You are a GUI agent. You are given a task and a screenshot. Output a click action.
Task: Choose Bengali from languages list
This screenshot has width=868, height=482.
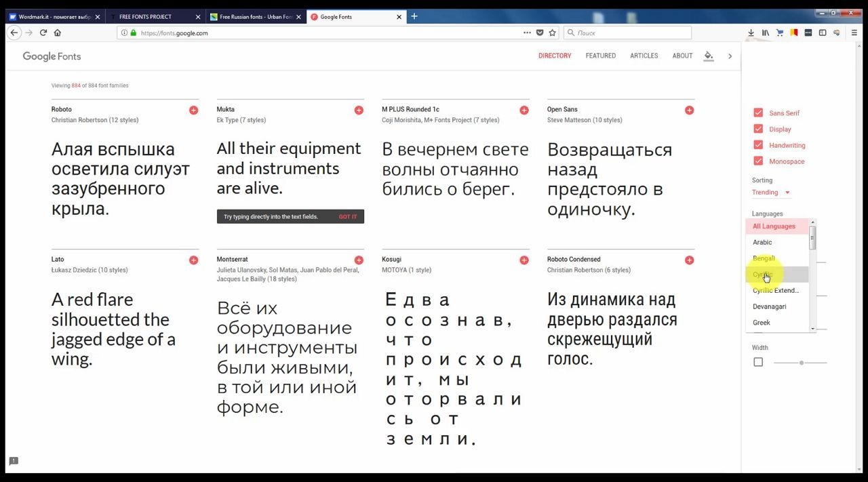click(777, 258)
